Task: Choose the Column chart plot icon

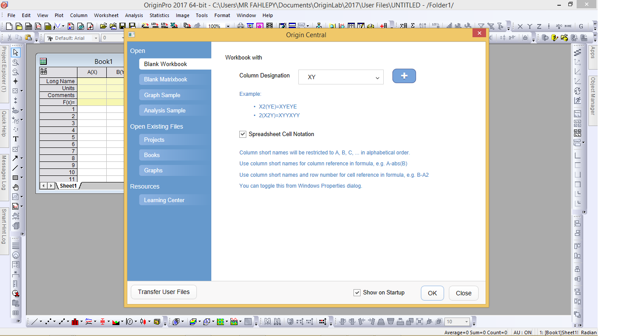Action: coord(75,322)
